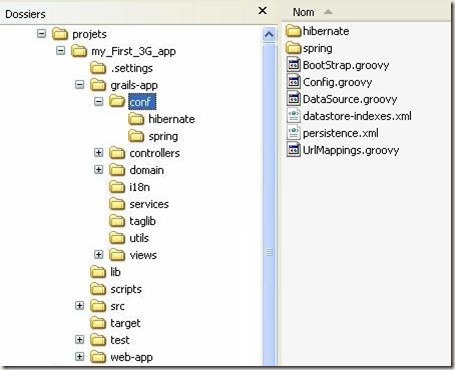Click the persistence.xml file icon

[x=294, y=133]
